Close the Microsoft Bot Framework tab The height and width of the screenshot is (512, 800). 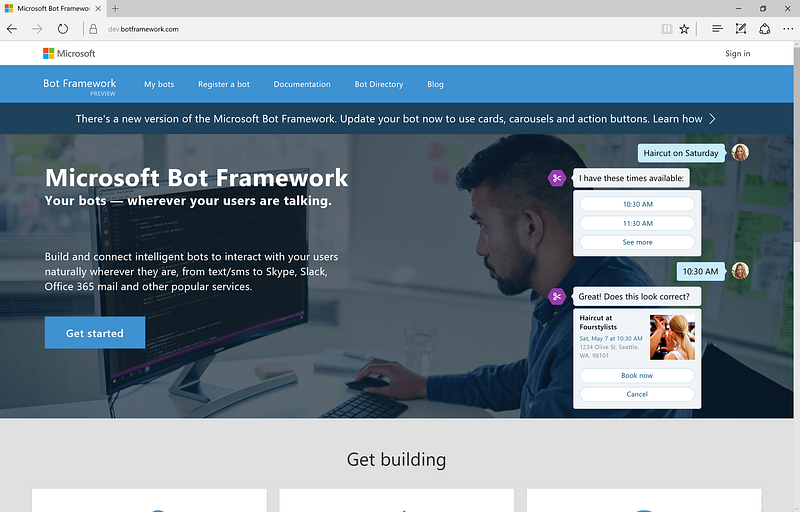coord(98,8)
